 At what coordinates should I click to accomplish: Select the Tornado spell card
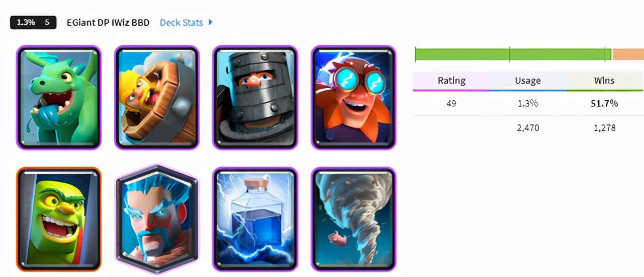pyautogui.click(x=354, y=219)
